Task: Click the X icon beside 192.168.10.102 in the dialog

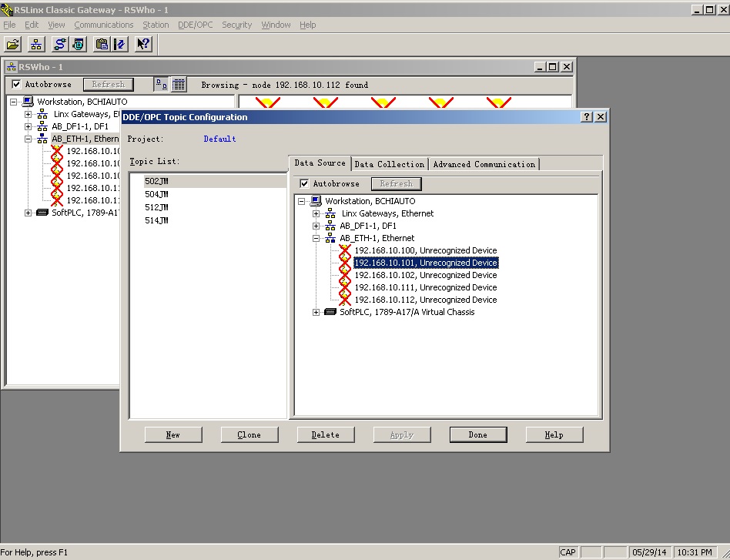Action: (x=344, y=275)
